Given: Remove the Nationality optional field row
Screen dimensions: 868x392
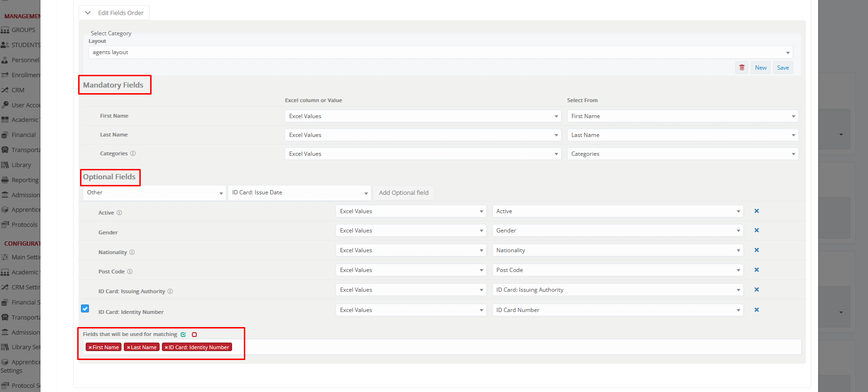Looking at the screenshot, I should click(x=756, y=250).
